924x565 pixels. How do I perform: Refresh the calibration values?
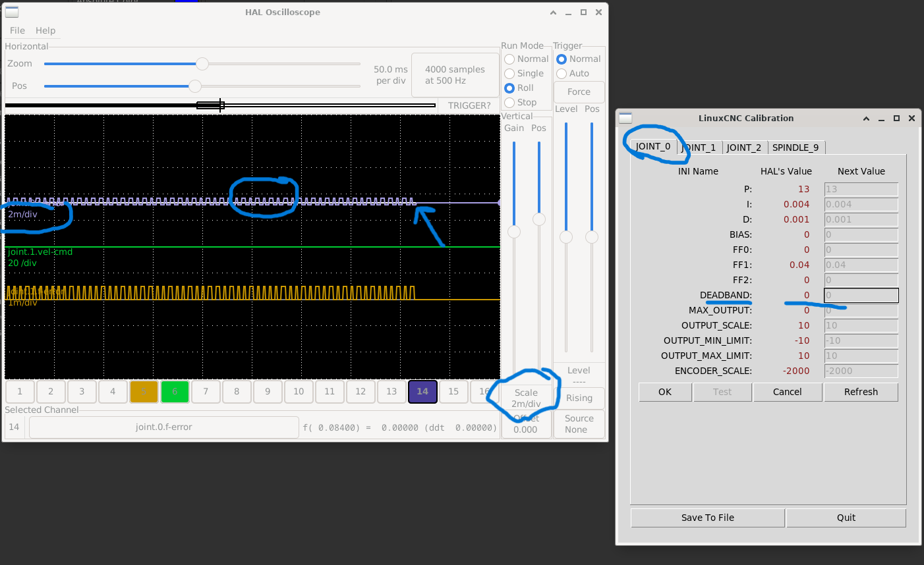click(861, 392)
